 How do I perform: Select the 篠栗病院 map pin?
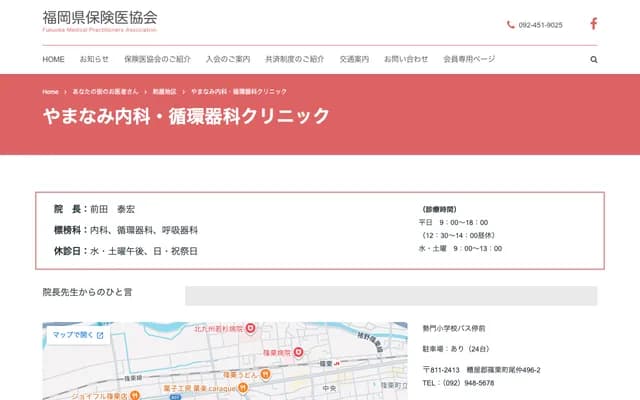tap(298, 352)
